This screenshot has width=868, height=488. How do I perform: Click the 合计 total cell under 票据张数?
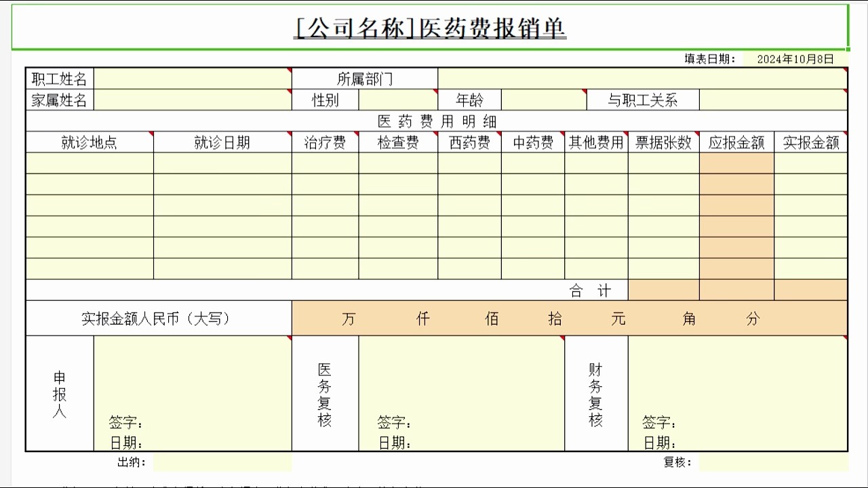point(664,290)
